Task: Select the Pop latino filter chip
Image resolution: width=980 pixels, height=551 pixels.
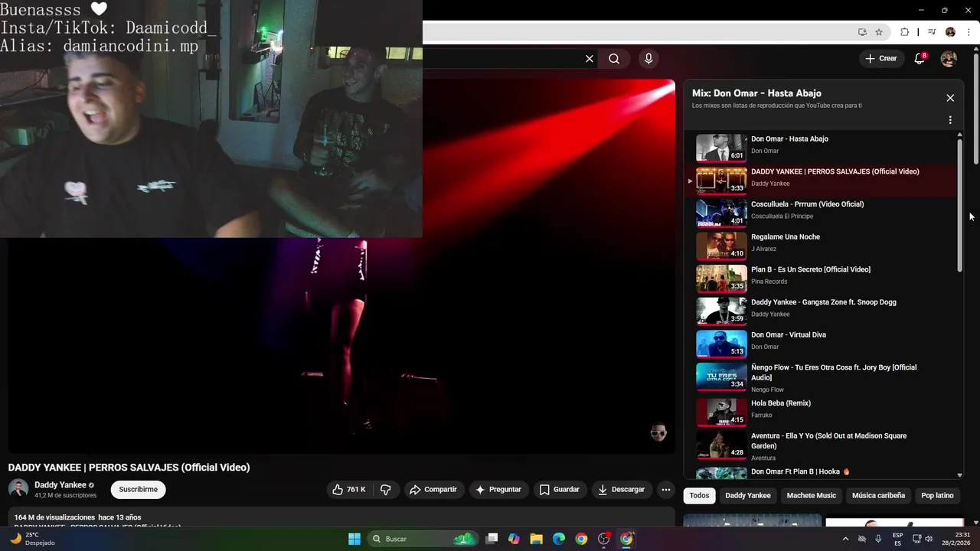Action: tap(937, 496)
